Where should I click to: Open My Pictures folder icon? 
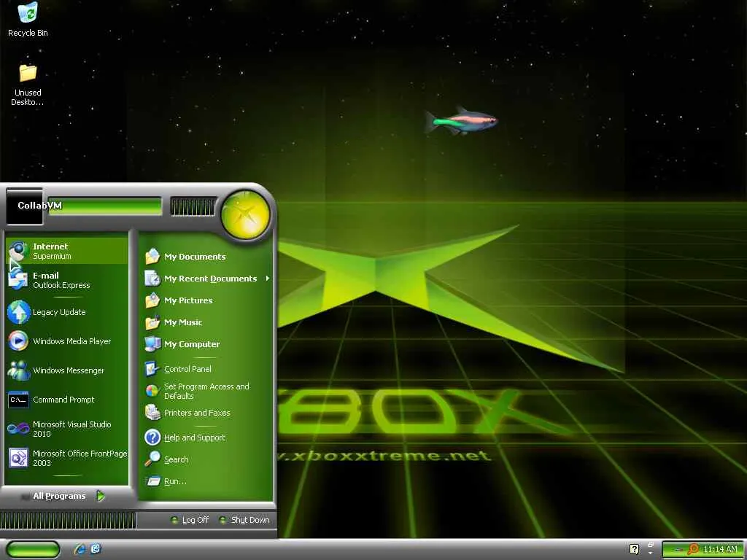pos(152,300)
